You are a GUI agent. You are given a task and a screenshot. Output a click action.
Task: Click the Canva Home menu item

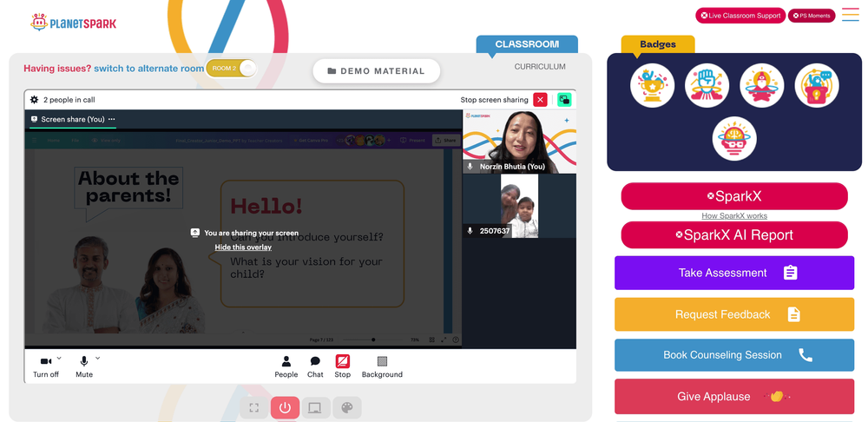[x=53, y=141]
